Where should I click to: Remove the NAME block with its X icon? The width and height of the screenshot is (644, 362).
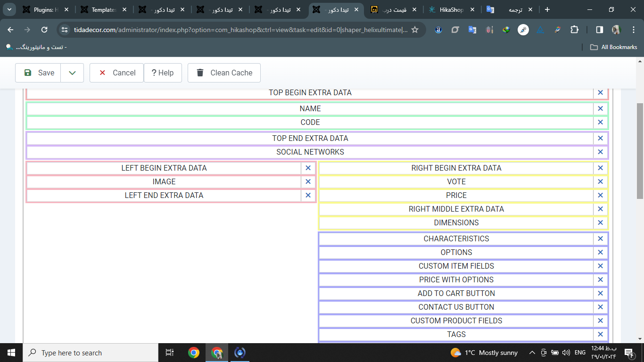tap(600, 108)
